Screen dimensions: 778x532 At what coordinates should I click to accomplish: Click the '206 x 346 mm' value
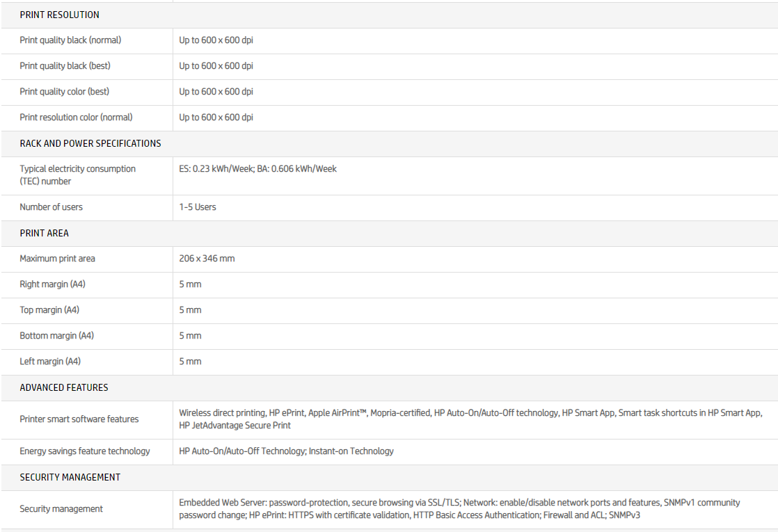point(207,259)
